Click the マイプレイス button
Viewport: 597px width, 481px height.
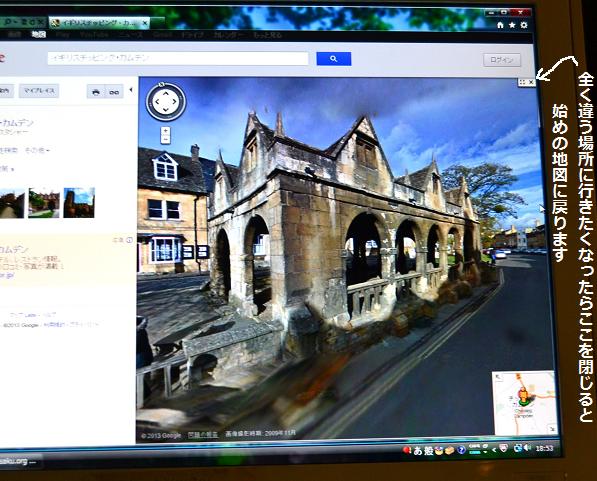39,91
